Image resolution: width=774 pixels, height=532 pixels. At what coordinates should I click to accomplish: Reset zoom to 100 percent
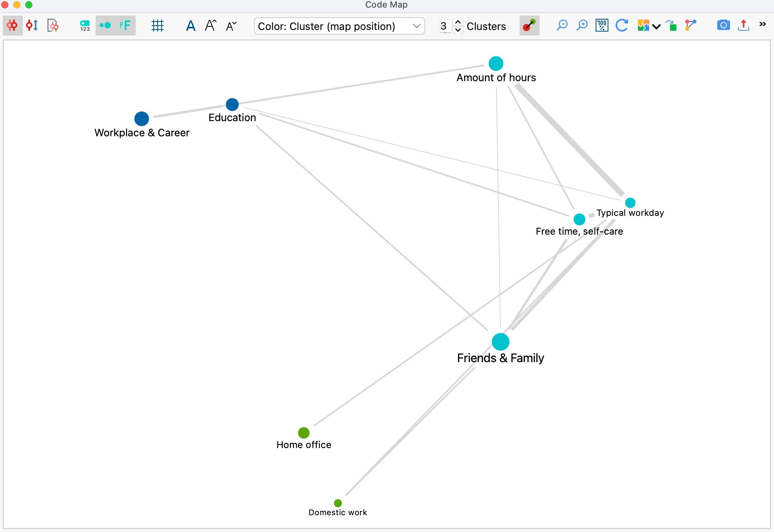coord(602,26)
